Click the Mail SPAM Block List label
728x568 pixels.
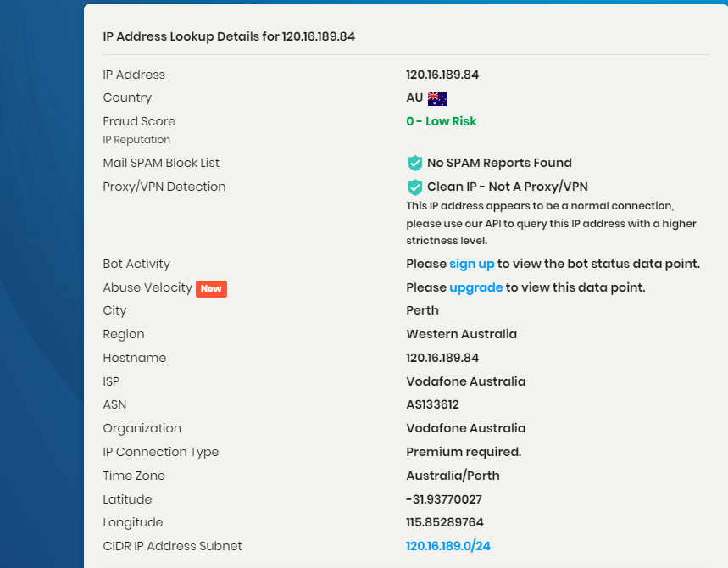click(x=161, y=163)
